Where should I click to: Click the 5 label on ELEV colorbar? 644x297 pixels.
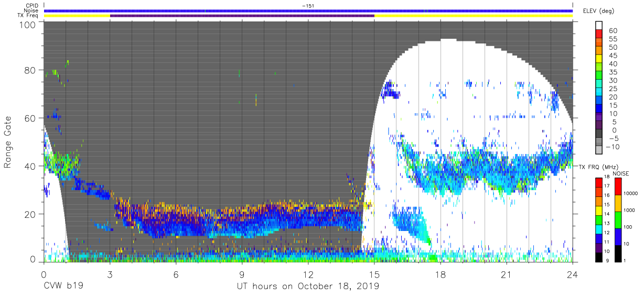pyautogui.click(x=614, y=122)
